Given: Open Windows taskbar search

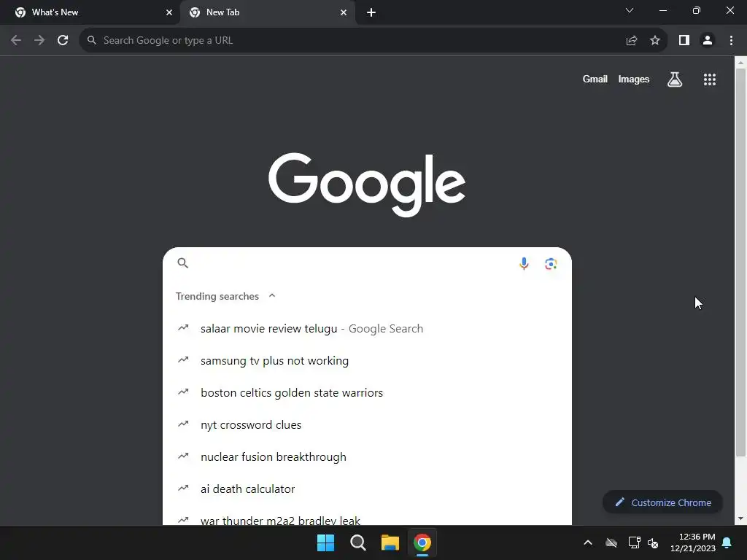Looking at the screenshot, I should coord(357,542).
